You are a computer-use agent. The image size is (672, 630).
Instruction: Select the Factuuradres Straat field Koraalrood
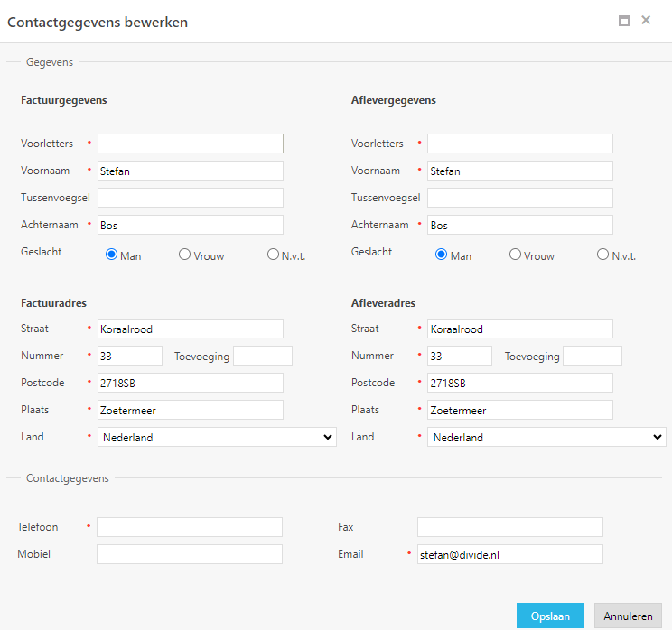click(x=191, y=329)
